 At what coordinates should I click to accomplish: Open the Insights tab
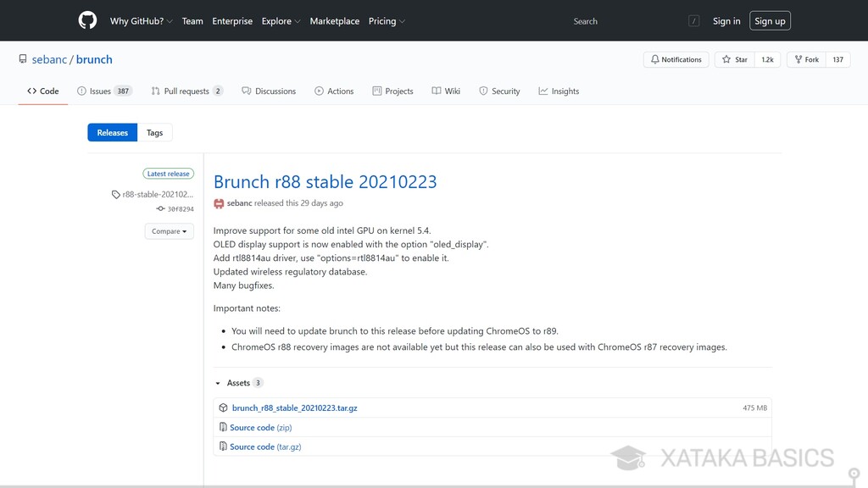(x=559, y=91)
